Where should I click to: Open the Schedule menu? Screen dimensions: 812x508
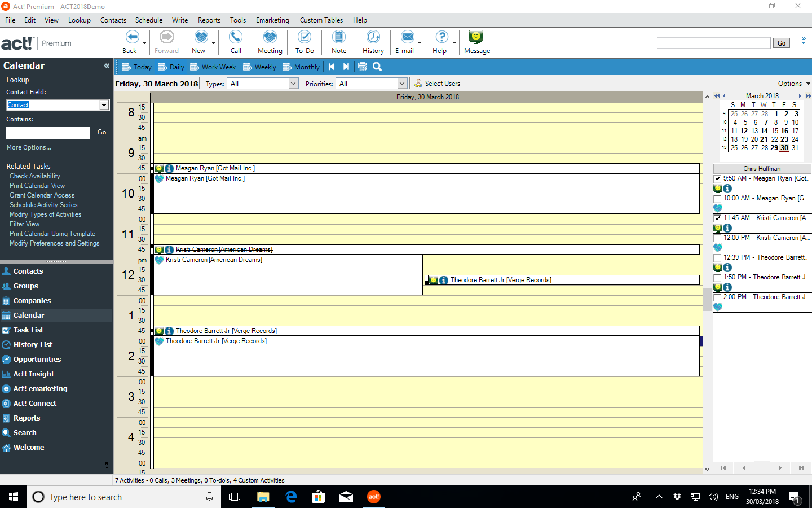[149, 20]
